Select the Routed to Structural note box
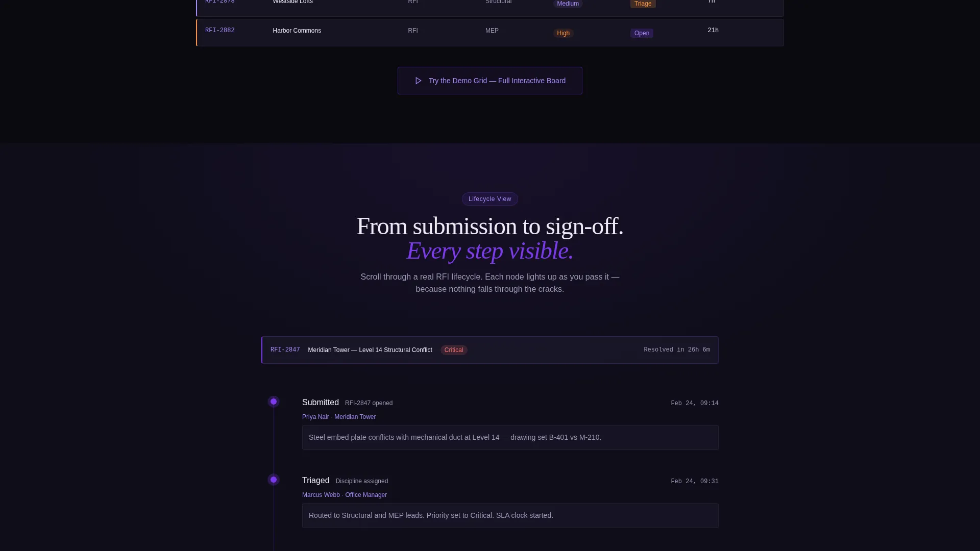This screenshot has height=551, width=980. (510, 516)
